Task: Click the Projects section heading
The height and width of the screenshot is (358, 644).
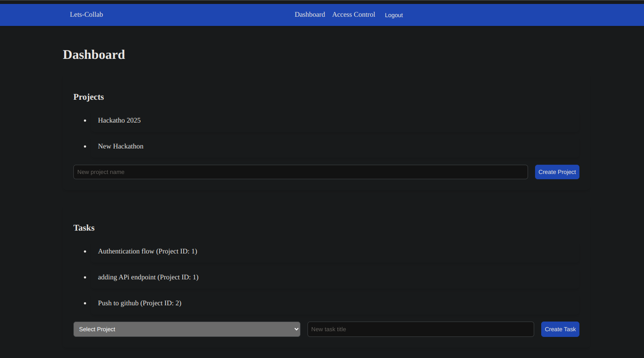Action: (x=89, y=97)
